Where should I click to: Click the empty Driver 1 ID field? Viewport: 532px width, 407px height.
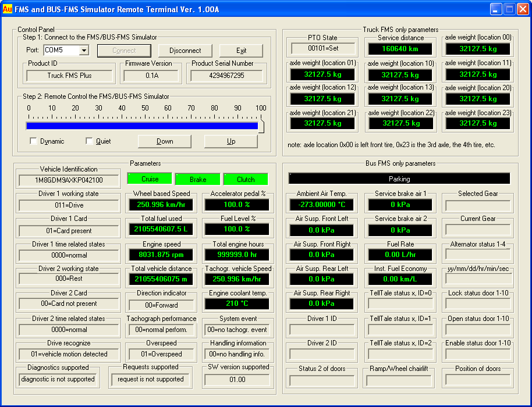(x=322, y=330)
